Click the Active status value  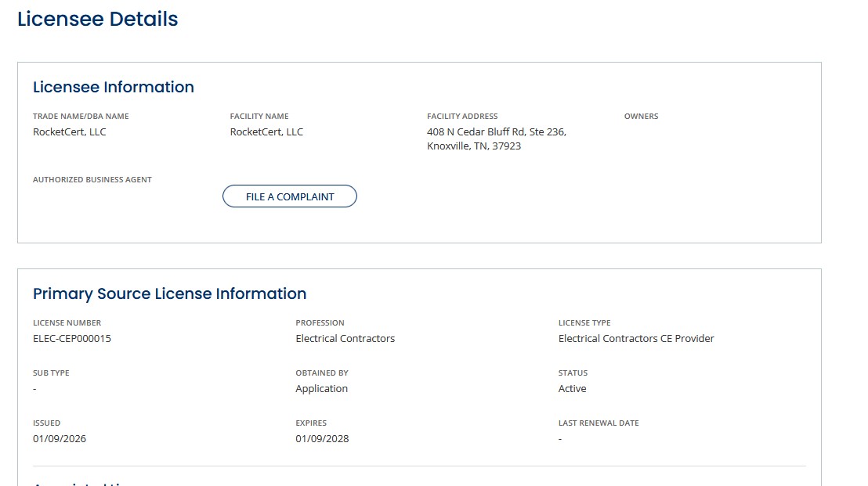572,389
